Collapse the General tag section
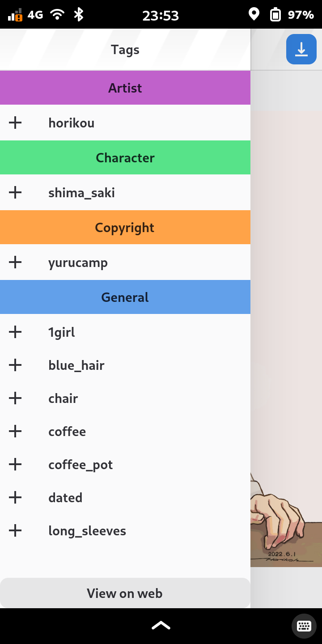 point(125,297)
